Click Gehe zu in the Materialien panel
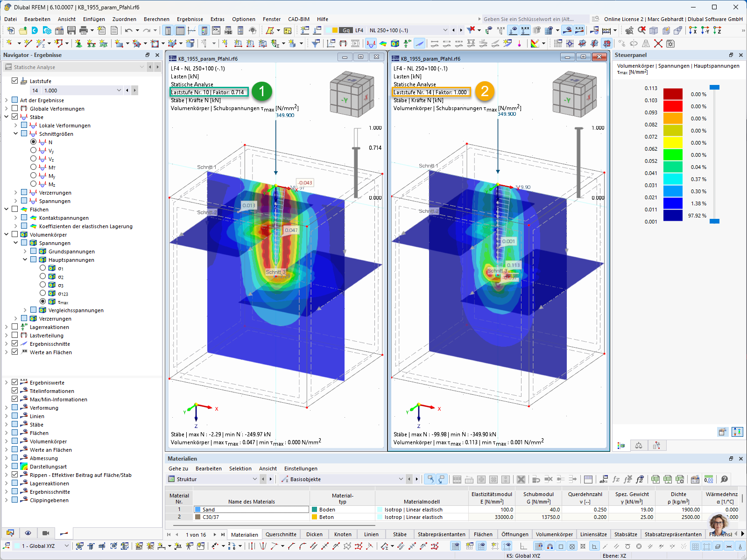Image resolution: width=747 pixels, height=560 pixels. [178, 469]
